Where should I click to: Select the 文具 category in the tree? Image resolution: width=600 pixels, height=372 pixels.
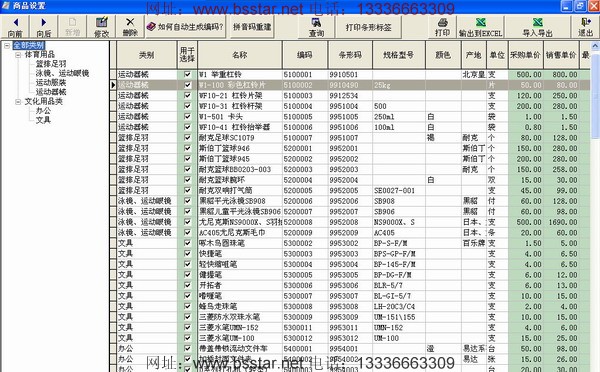[x=43, y=120]
